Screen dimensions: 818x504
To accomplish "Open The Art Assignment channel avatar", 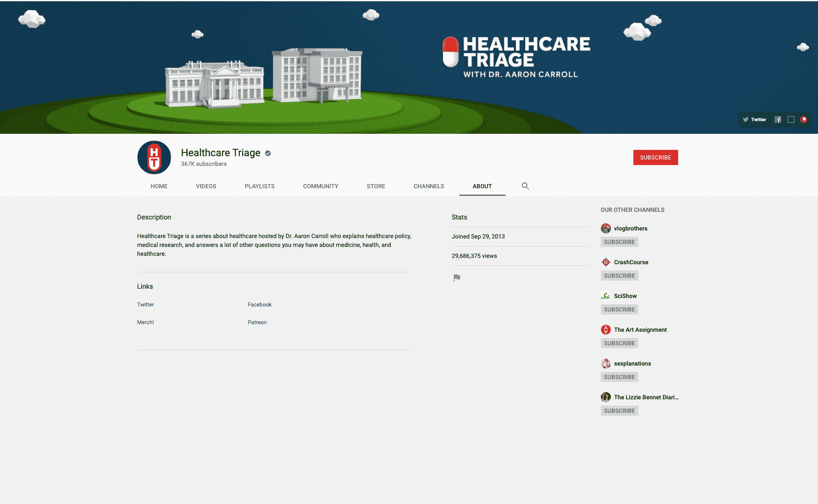I will click(x=606, y=330).
